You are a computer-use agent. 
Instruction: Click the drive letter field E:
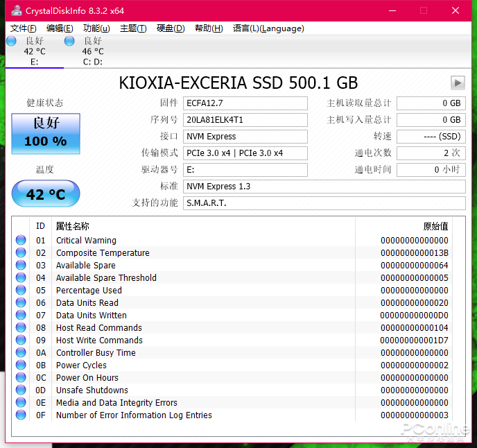coord(245,170)
